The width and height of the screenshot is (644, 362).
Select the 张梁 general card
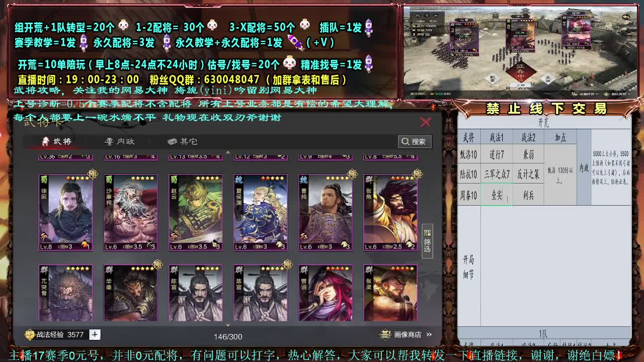coord(390,293)
